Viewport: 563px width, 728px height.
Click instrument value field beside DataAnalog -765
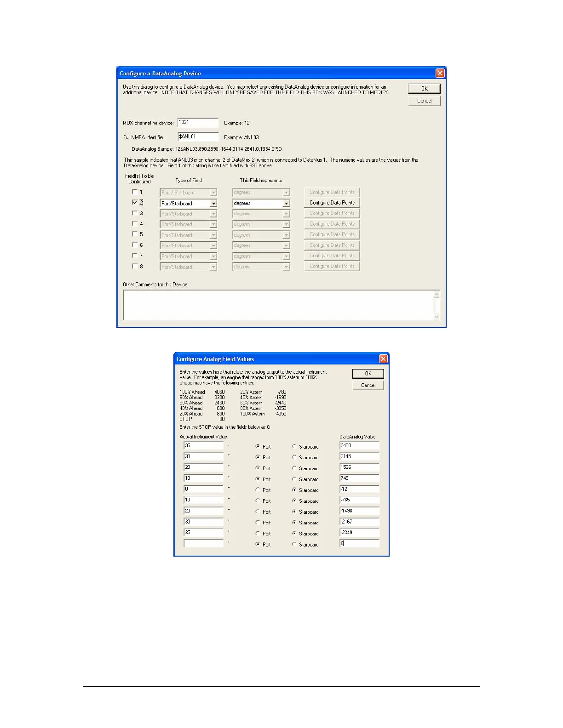coord(203,500)
